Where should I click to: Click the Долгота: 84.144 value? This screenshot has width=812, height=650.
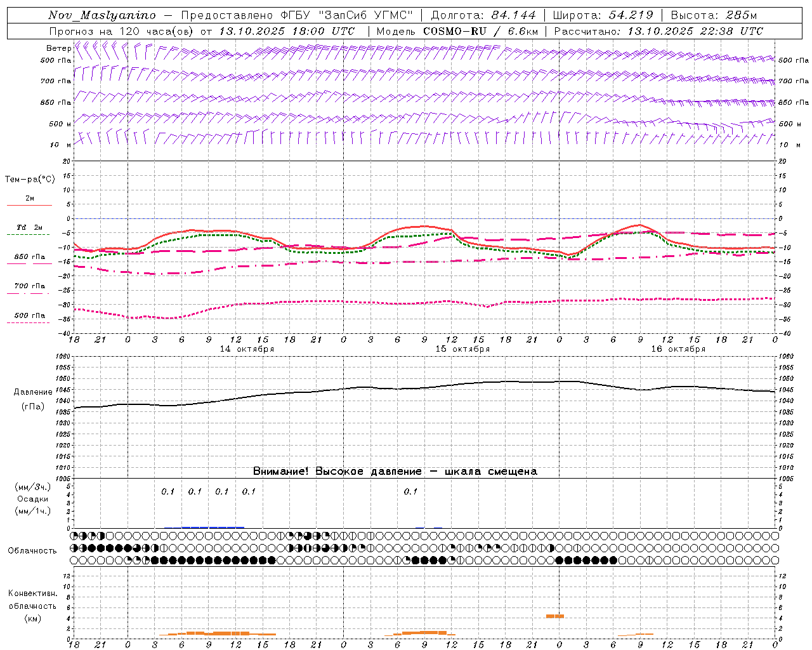(483, 15)
